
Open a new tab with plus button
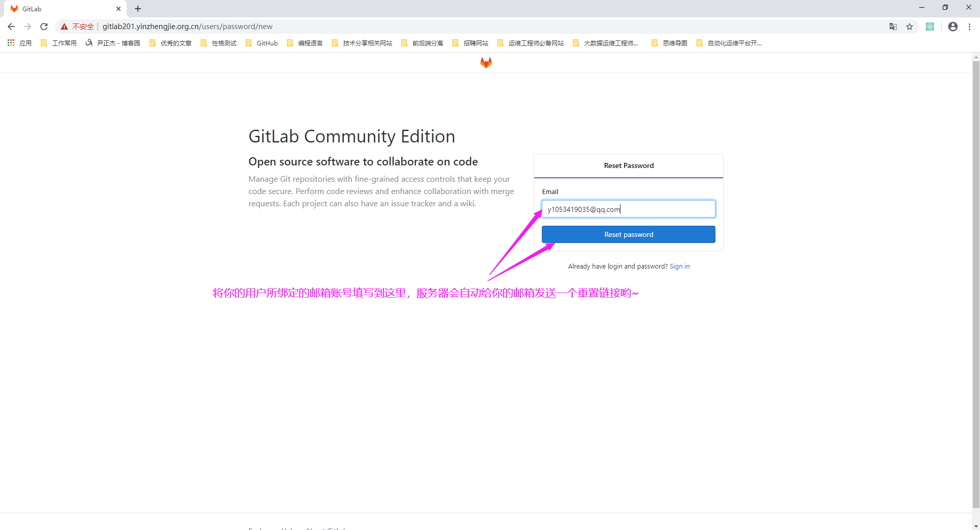tap(138, 9)
